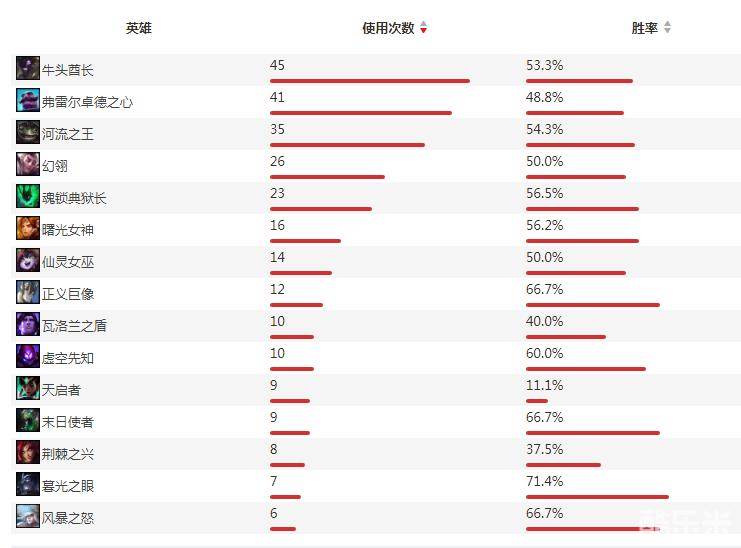Select the 仙灵女巫 champion portrait
This screenshot has width=741, height=548.
pos(28,261)
